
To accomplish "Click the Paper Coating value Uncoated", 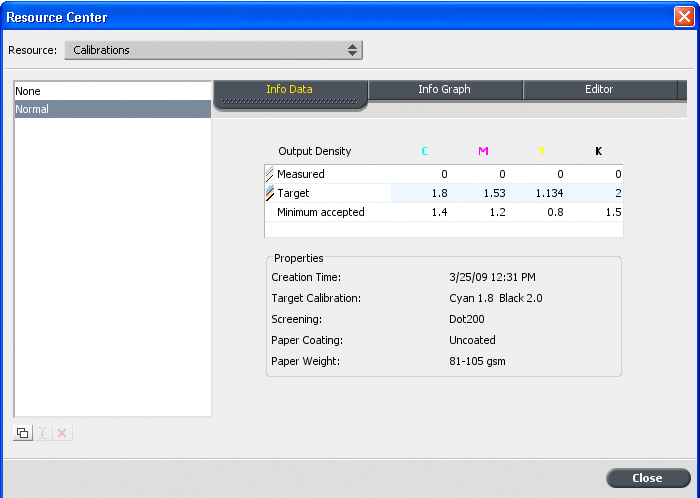I will click(472, 340).
